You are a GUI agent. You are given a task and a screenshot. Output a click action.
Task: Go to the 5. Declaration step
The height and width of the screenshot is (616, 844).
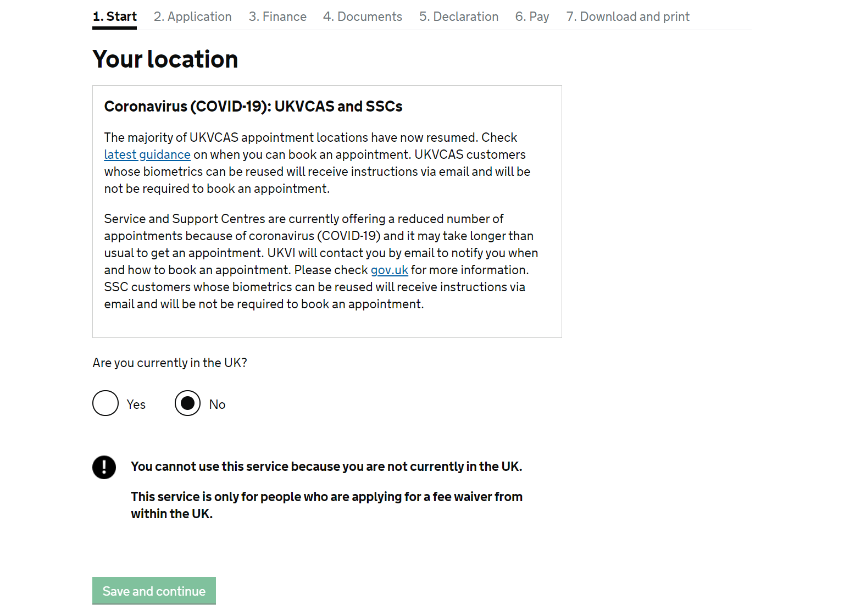point(459,16)
